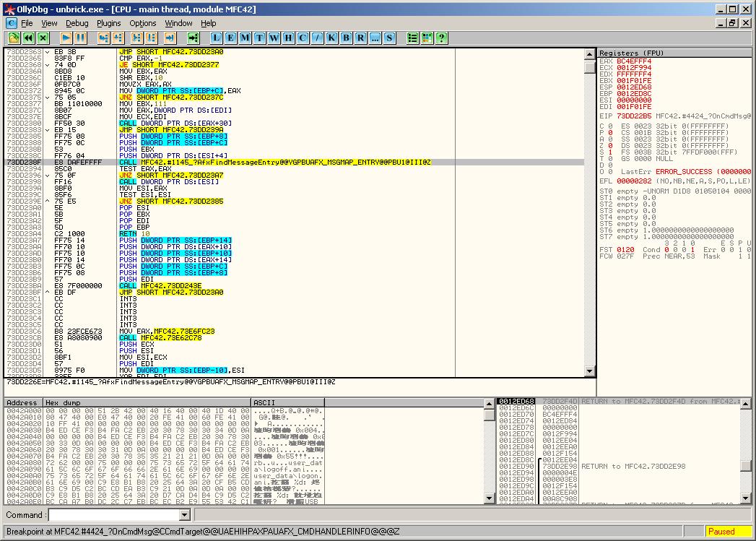756x541 pixels.
Task: Run the program with Play icon
Action: [66, 38]
